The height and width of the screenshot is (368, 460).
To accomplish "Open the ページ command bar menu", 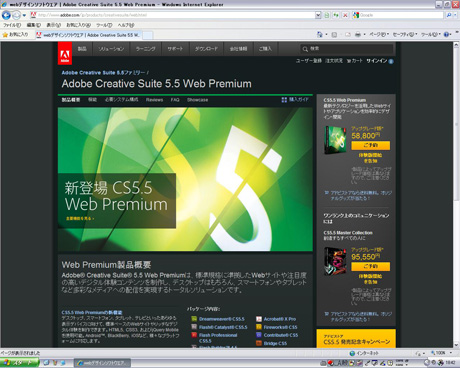I will [x=379, y=34].
